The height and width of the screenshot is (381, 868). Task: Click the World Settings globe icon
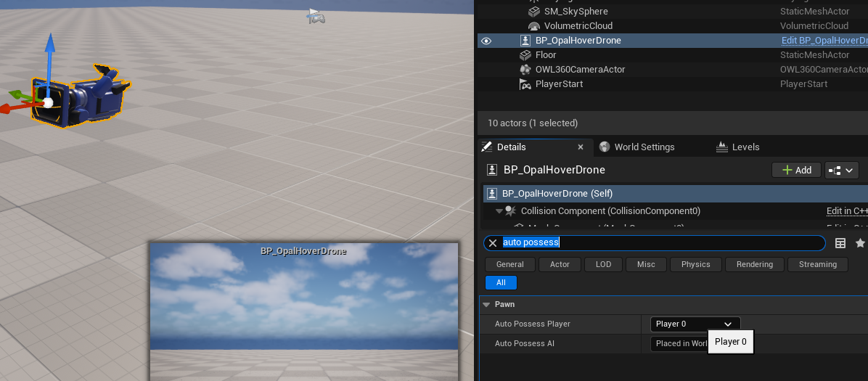pyautogui.click(x=605, y=147)
